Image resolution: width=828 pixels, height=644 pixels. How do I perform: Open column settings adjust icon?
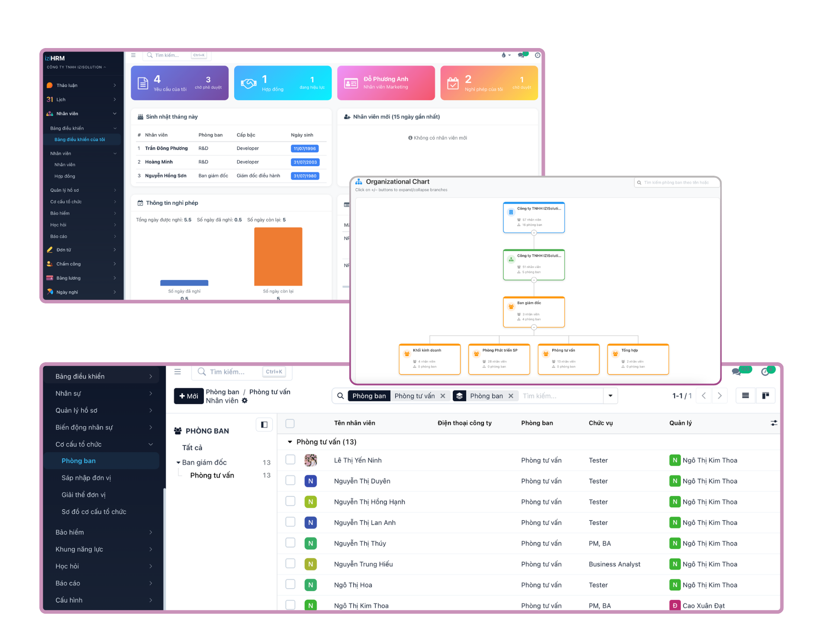click(x=774, y=423)
